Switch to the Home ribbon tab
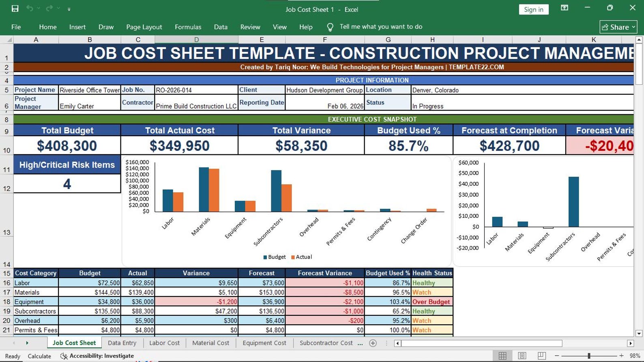Screen dimensions: 644x362 point(48,27)
